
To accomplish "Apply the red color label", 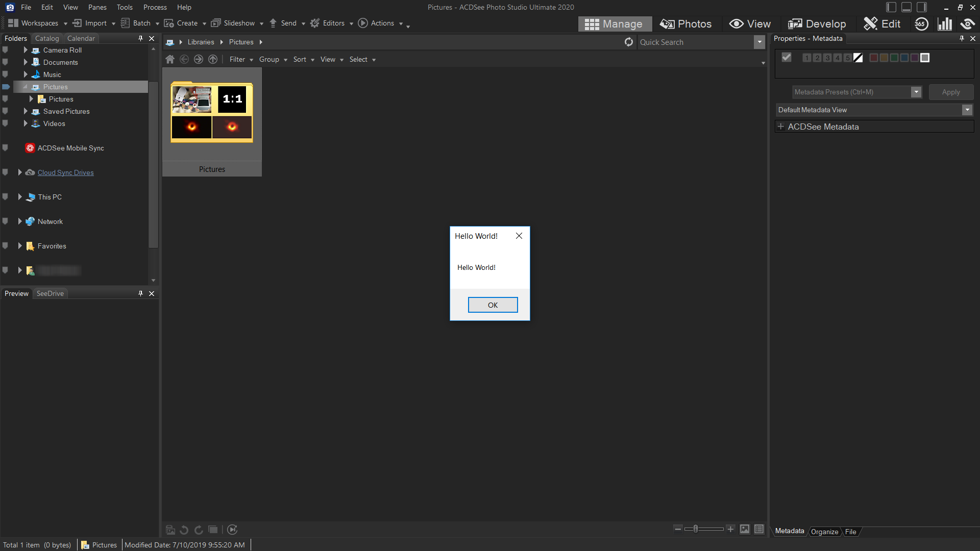I will tap(874, 58).
